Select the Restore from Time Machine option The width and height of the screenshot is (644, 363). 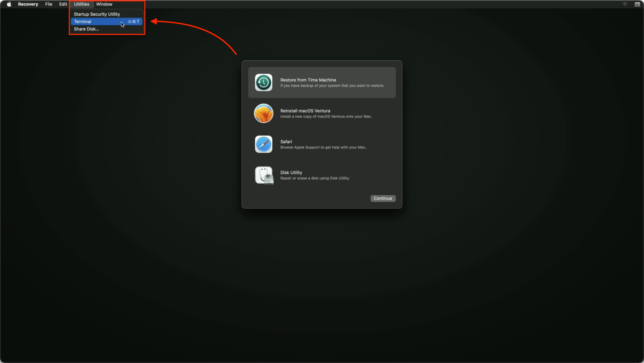click(322, 83)
